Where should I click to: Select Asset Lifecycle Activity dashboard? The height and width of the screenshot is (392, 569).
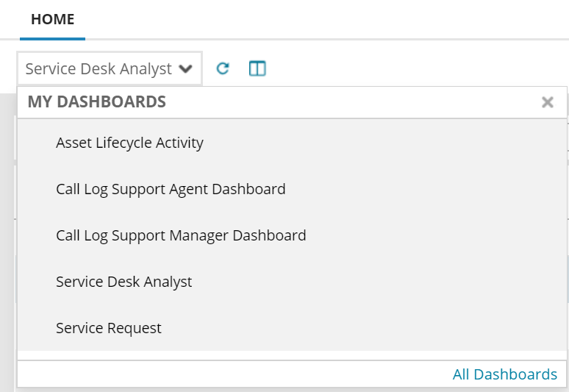[129, 143]
